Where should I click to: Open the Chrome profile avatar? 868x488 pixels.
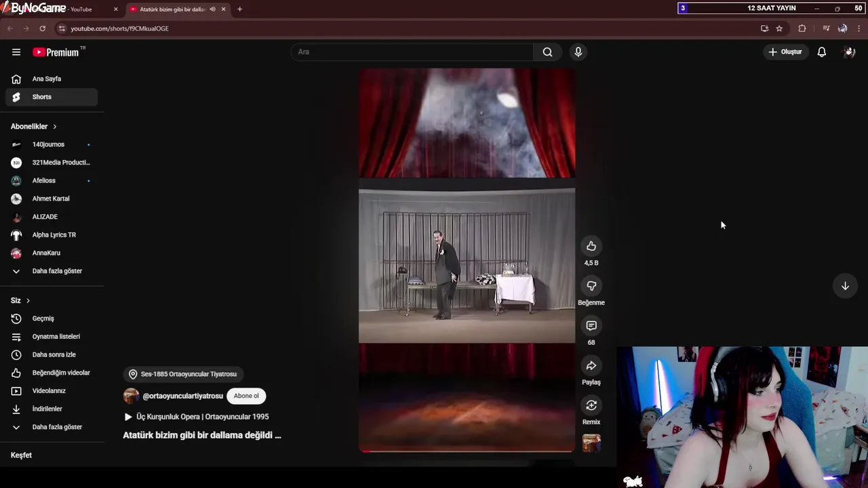click(843, 28)
